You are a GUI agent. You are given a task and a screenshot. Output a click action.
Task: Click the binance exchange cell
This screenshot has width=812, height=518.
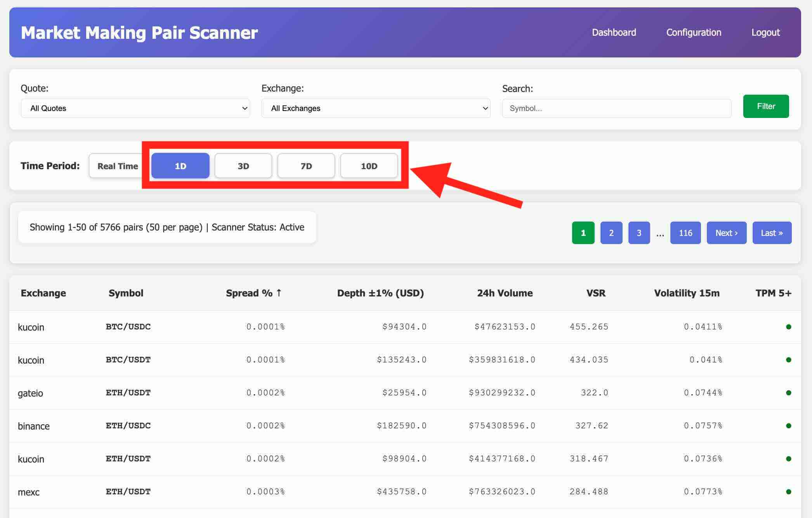click(x=34, y=426)
